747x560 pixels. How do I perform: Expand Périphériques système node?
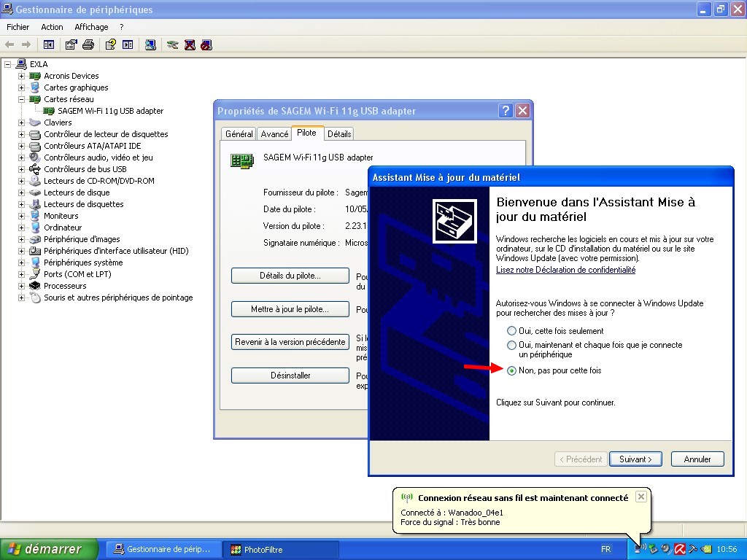coord(21,262)
